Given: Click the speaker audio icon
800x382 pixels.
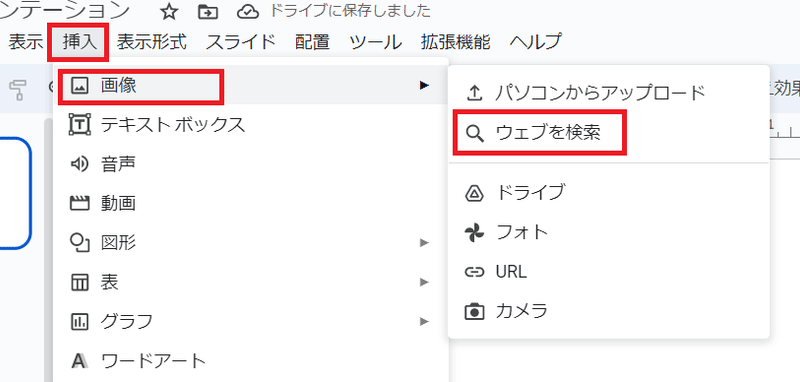Looking at the screenshot, I should pyautogui.click(x=79, y=164).
